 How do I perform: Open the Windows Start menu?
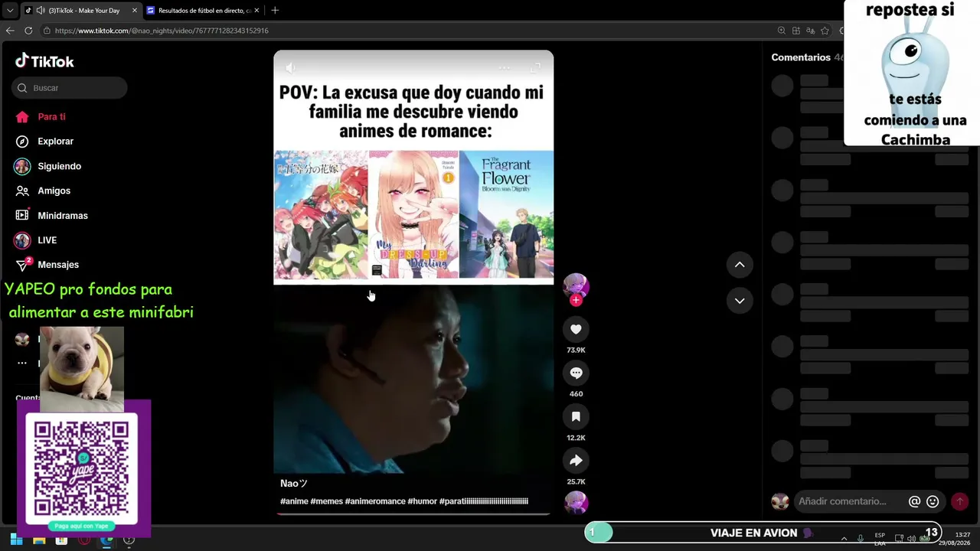[16, 540]
